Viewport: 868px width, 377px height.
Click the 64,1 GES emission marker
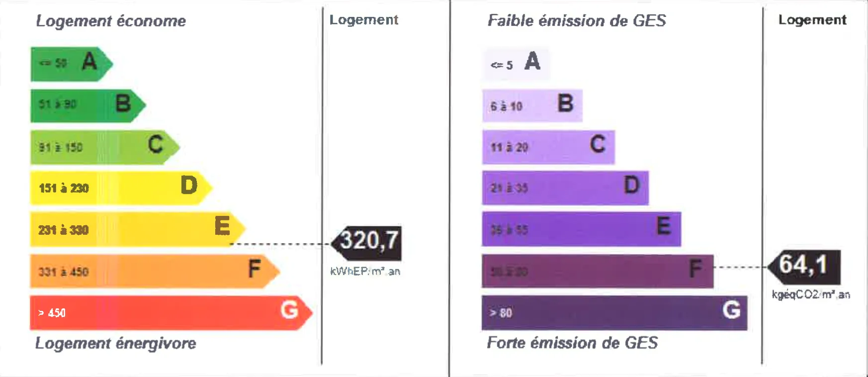(x=805, y=266)
